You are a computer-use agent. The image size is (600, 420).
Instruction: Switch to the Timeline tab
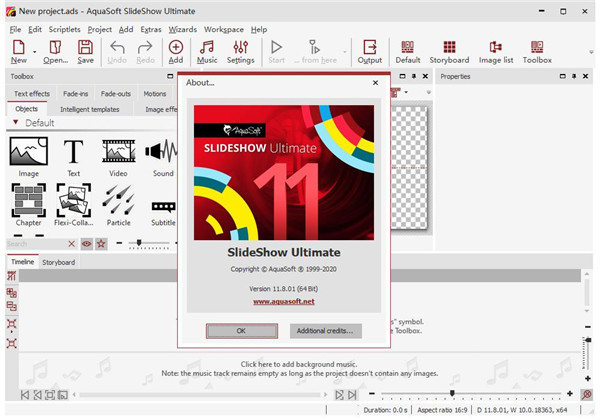pos(22,262)
